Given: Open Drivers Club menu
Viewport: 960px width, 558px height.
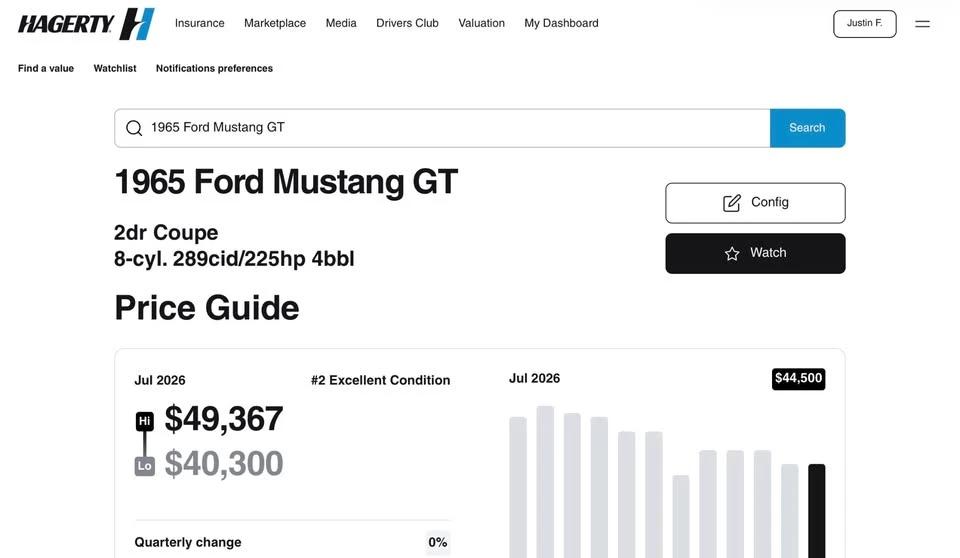Looking at the screenshot, I should coord(407,23).
